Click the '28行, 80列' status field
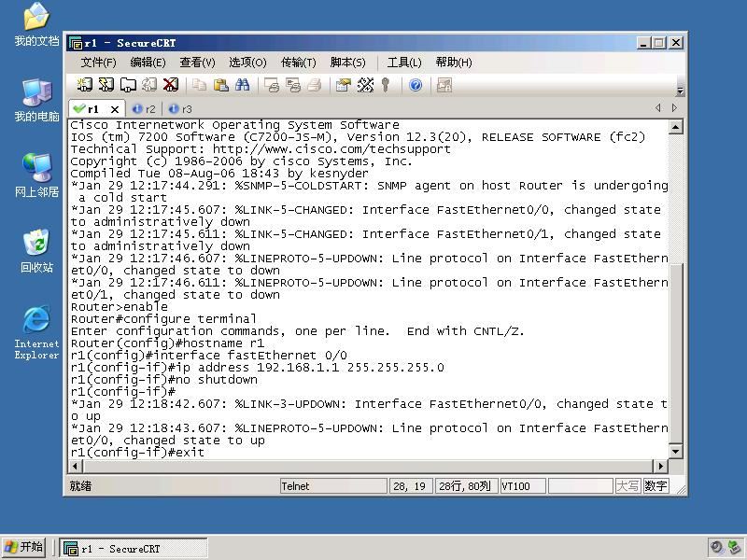 tap(466, 486)
